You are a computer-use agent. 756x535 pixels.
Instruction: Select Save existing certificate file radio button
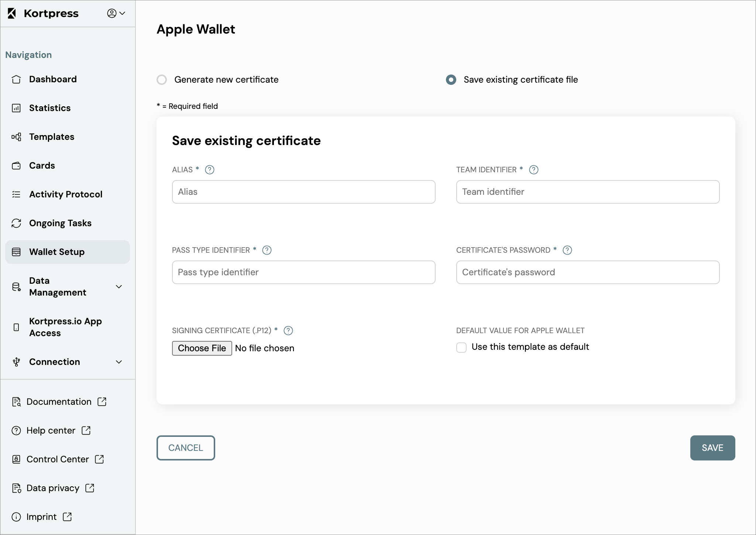click(x=451, y=80)
